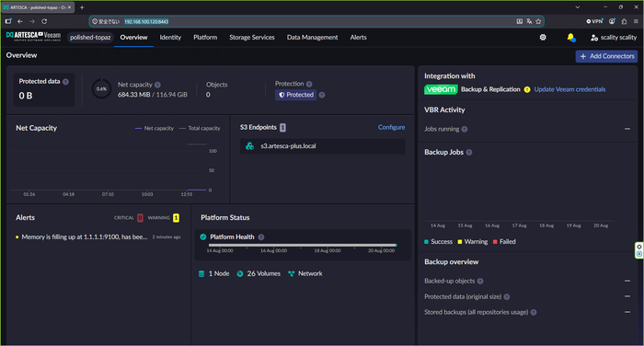Open the Network status link

(310, 273)
